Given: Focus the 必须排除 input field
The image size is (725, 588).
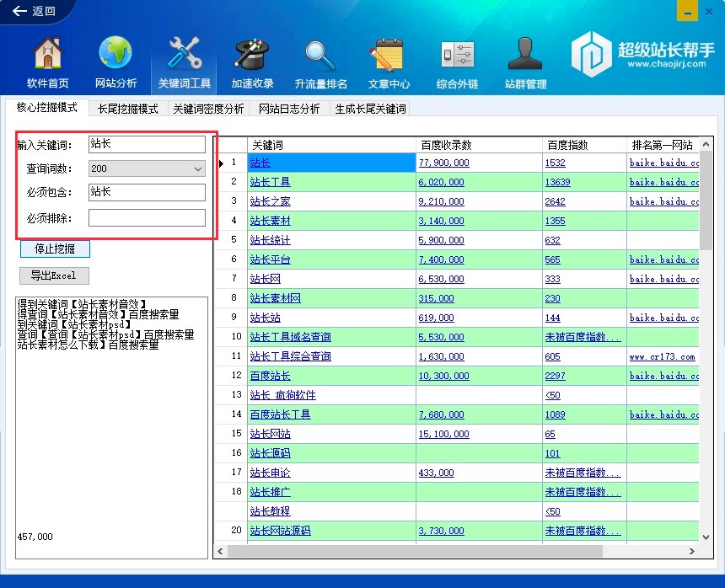Looking at the screenshot, I should 147,218.
